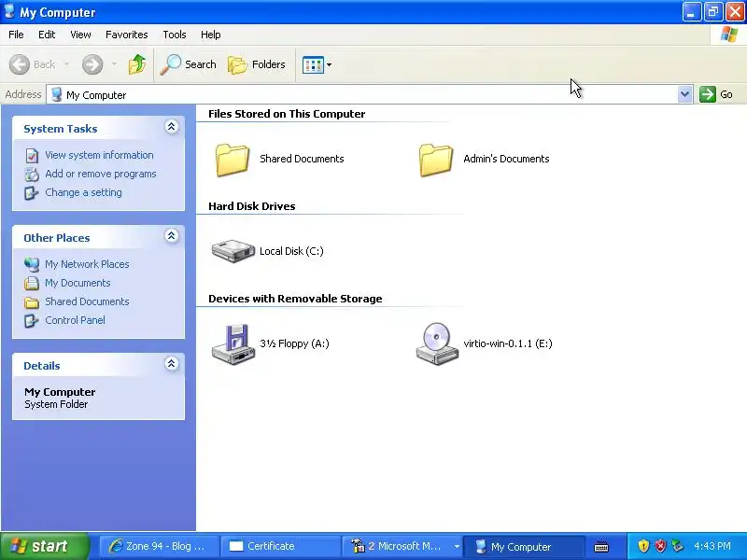The image size is (747, 560).
Task: Collapse the System Tasks panel
Action: click(172, 127)
